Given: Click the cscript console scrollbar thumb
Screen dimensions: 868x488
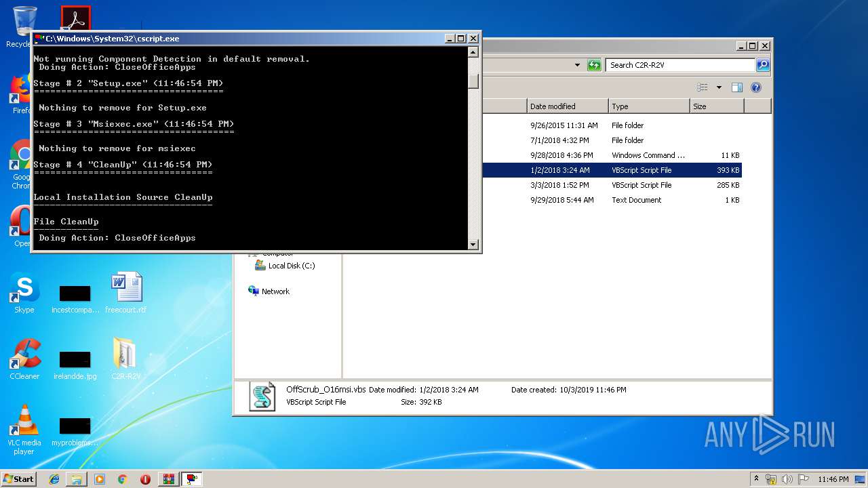Looking at the screenshot, I should click(473, 81).
